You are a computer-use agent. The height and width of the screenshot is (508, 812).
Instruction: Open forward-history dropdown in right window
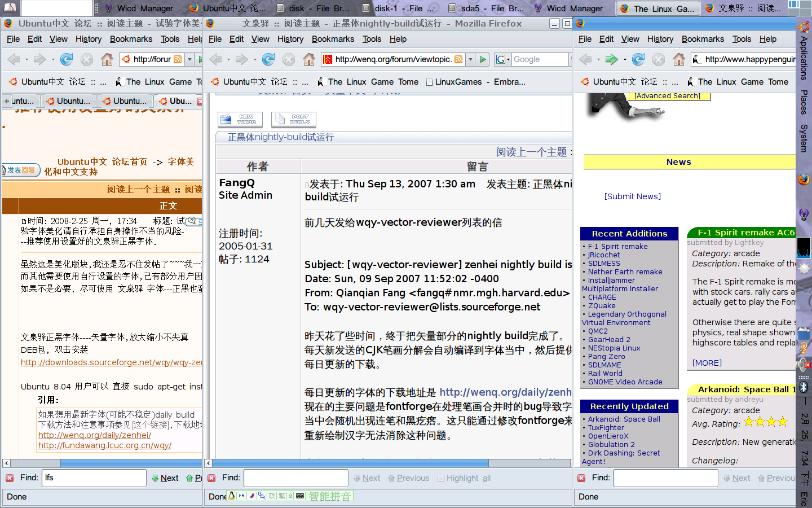click(x=625, y=59)
